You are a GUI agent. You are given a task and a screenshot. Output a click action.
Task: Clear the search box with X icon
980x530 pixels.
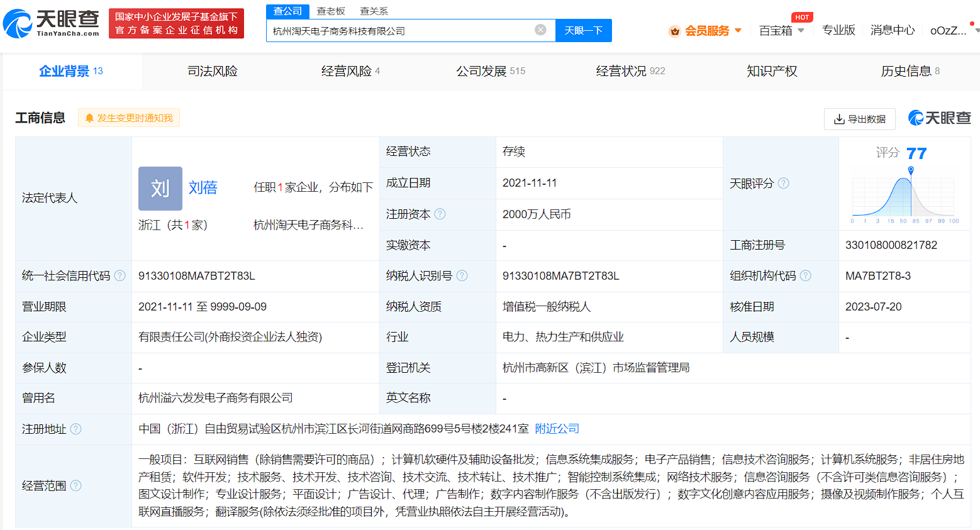coord(540,30)
